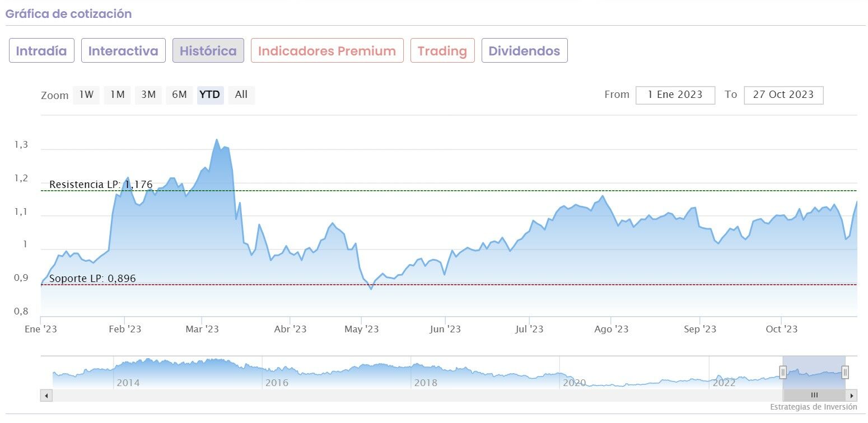The image size is (868, 423).
Task: Click the From date field
Action: point(675,95)
